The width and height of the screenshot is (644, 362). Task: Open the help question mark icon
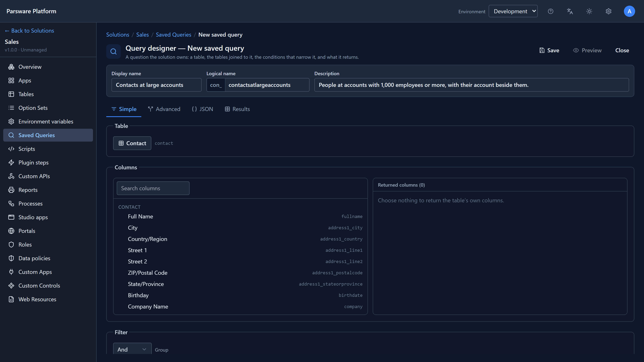(x=550, y=11)
